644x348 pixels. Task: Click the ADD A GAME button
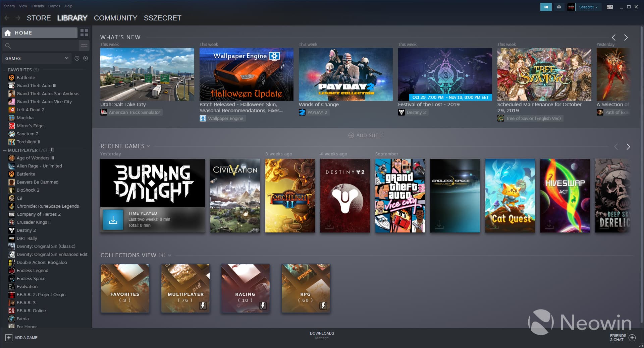[21, 338]
